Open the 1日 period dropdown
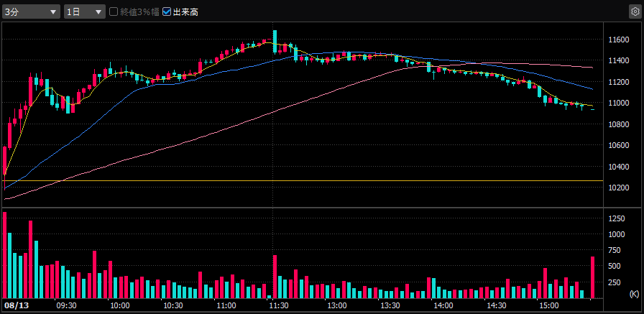This screenshot has height=314, width=644. pyautogui.click(x=85, y=12)
